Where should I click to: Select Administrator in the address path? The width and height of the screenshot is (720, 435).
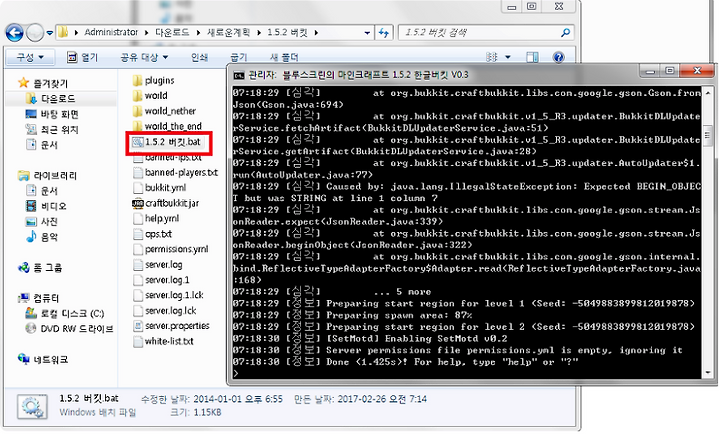111,32
